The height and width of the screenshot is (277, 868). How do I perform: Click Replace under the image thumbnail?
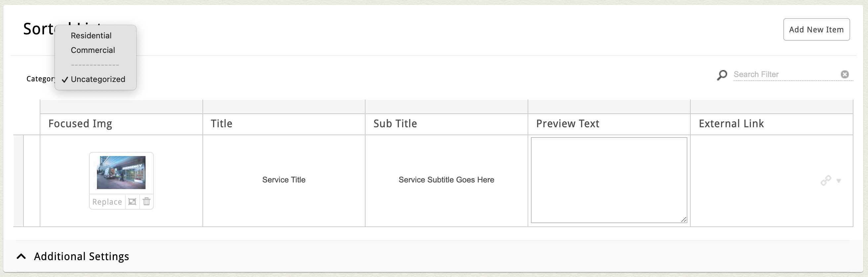107,202
